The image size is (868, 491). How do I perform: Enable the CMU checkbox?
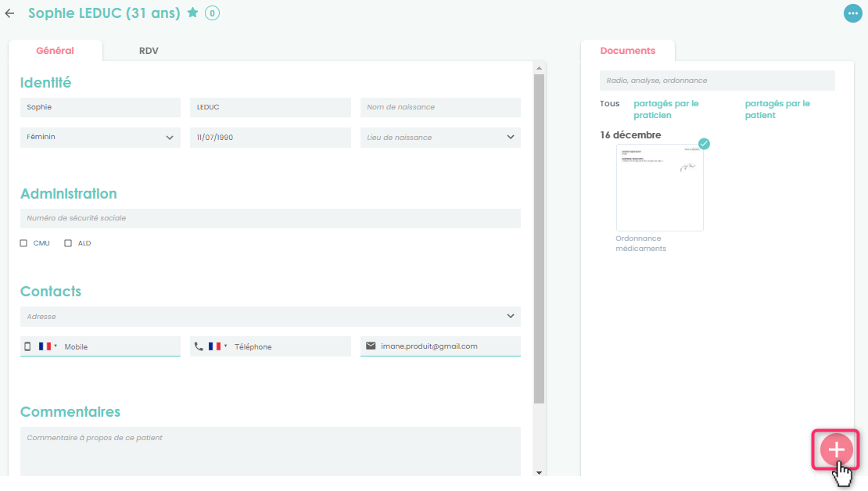click(x=24, y=243)
